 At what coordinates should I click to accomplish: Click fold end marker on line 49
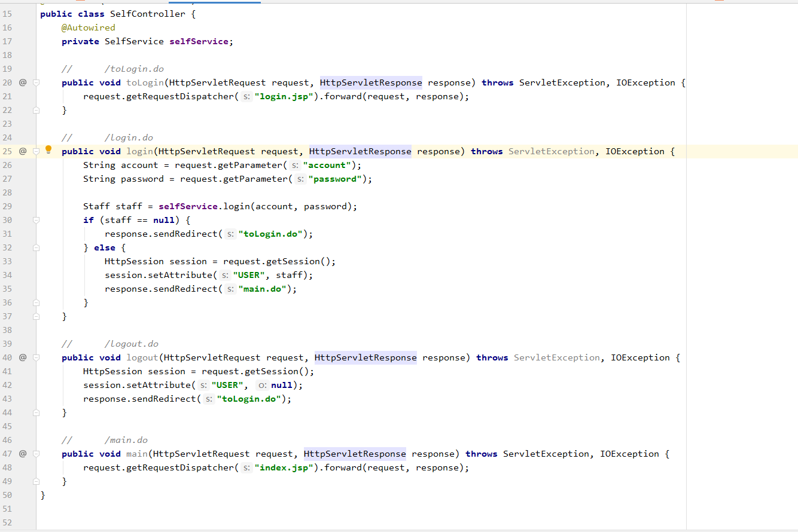(36, 481)
